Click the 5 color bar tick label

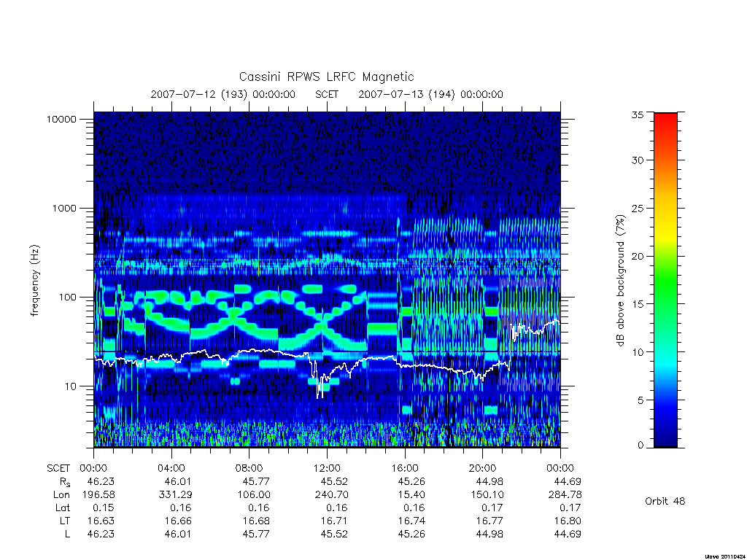click(x=640, y=400)
